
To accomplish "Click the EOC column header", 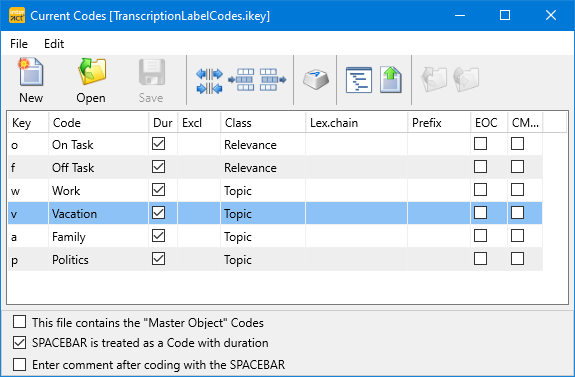I will [x=489, y=122].
